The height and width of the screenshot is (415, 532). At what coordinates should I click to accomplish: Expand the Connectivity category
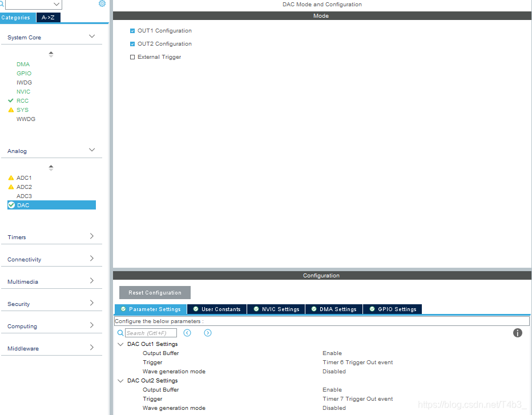coord(91,258)
